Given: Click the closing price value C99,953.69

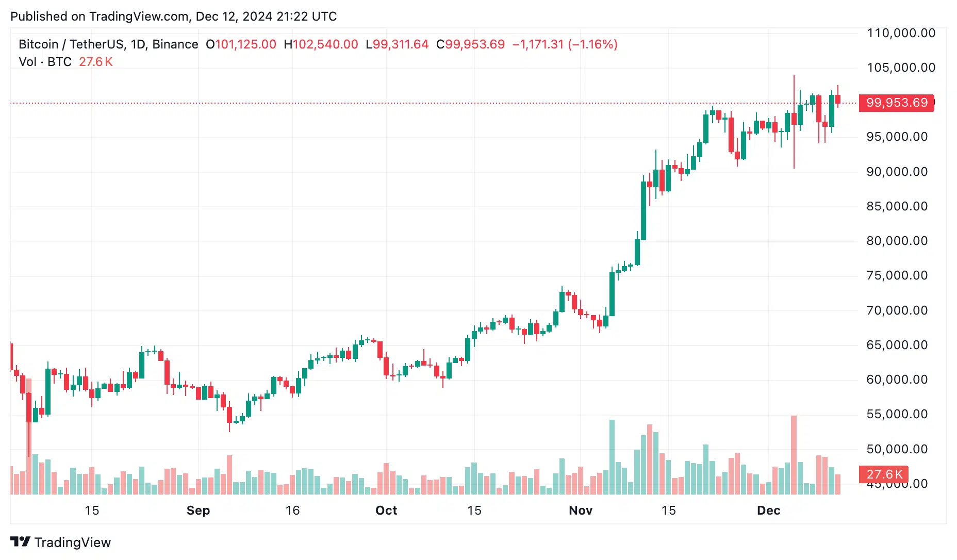Looking at the screenshot, I should (x=471, y=44).
